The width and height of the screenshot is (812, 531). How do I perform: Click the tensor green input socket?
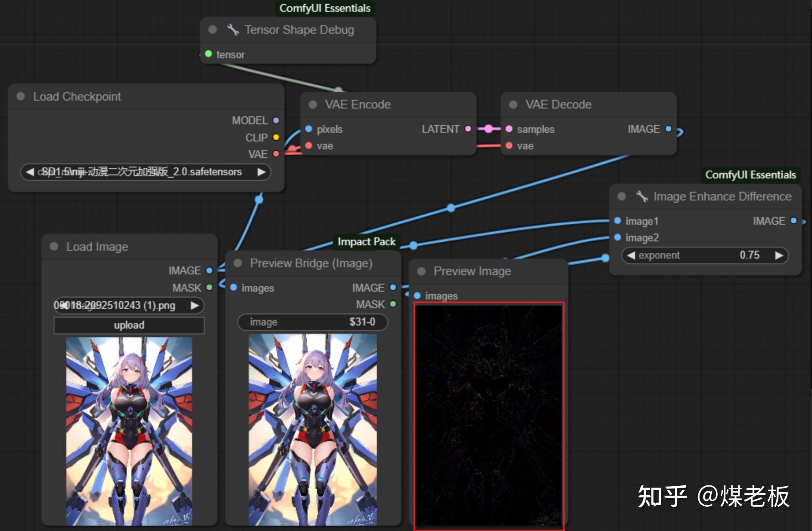coord(209,54)
